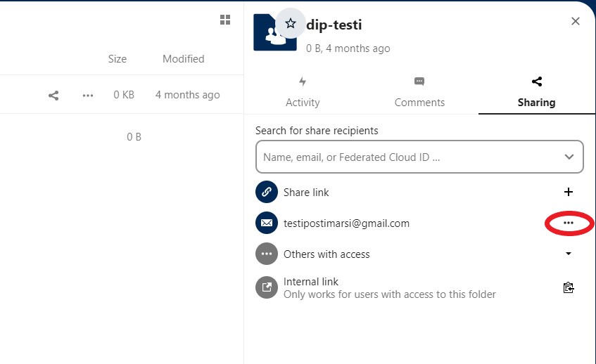Viewport: 596px width, 364px height.
Task: Open options menu for testipostimarsi@gmail.com share
Action: 569,223
